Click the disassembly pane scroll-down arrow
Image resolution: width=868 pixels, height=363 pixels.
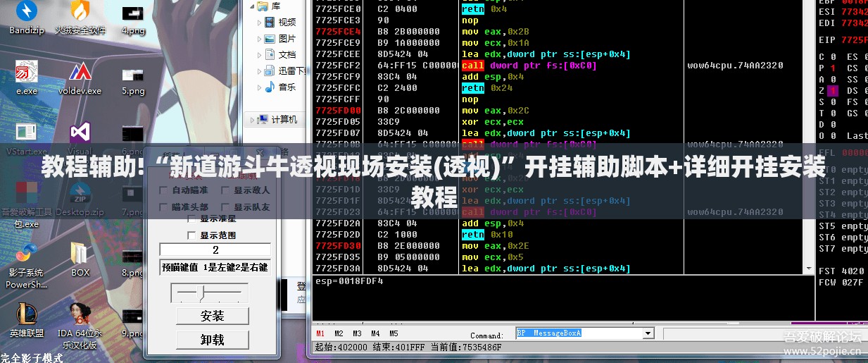click(x=809, y=269)
